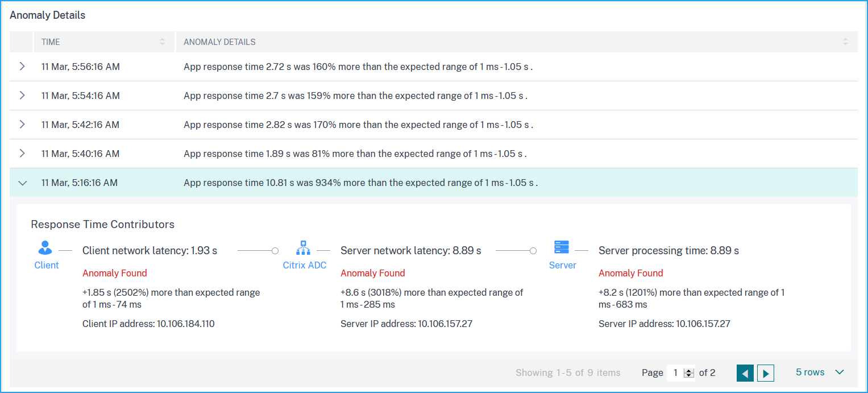
Task: Expand the 5:56:16 AM anomaly row
Action: [x=22, y=67]
